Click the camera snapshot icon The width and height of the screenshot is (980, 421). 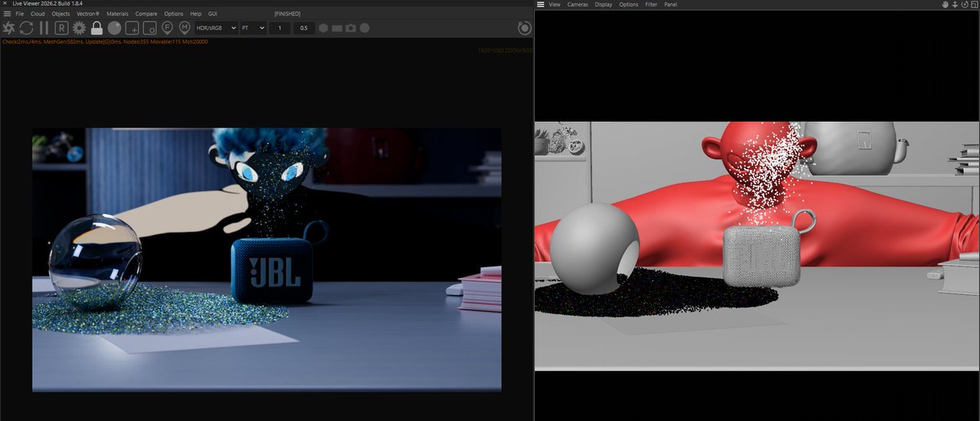coord(350,28)
